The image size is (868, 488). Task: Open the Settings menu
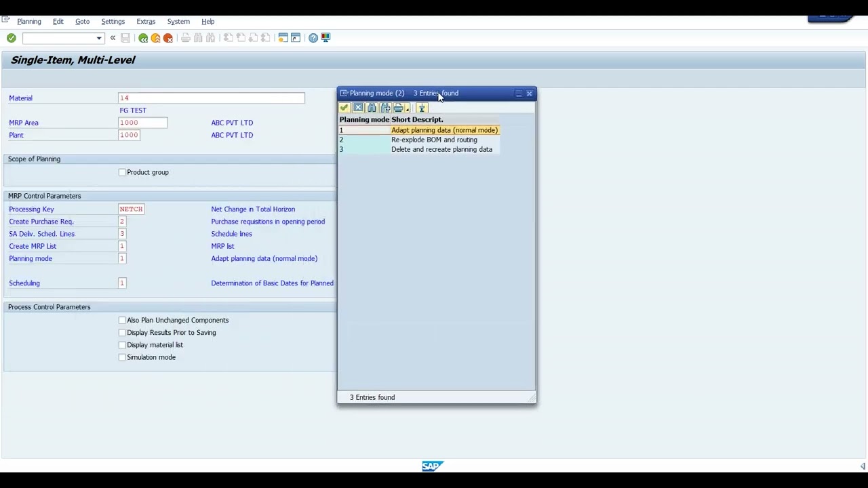tap(113, 21)
